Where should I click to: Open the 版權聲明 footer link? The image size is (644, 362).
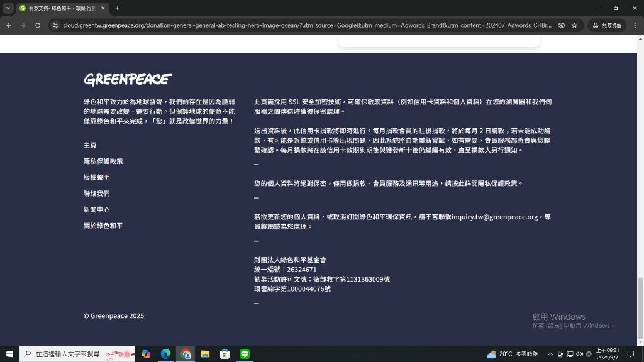[96, 177]
